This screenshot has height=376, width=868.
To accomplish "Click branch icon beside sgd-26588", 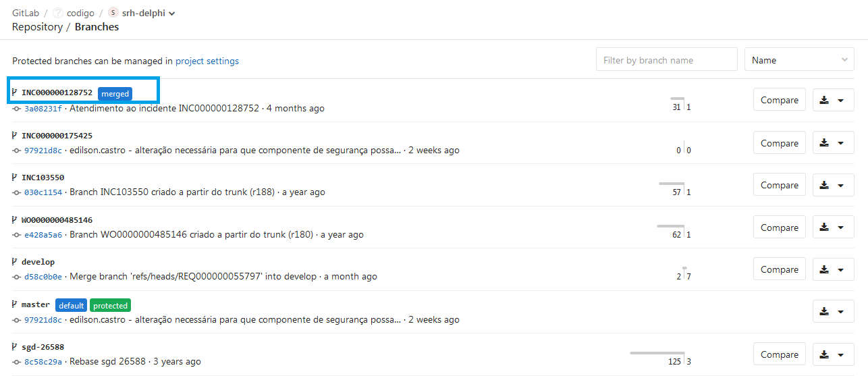I will pos(15,346).
